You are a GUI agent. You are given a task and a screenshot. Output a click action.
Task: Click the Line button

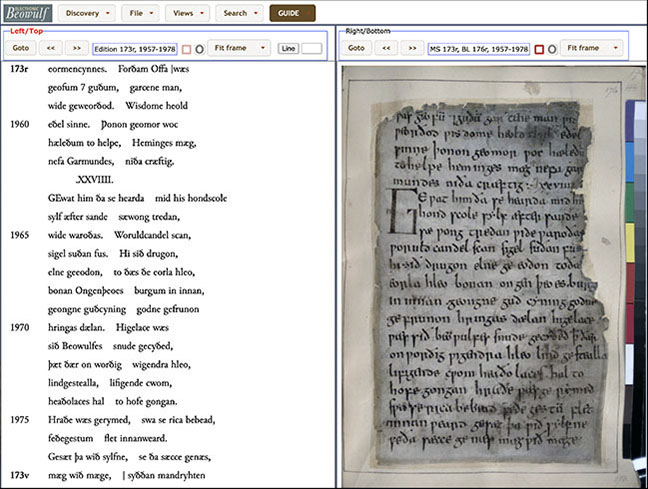(288, 48)
